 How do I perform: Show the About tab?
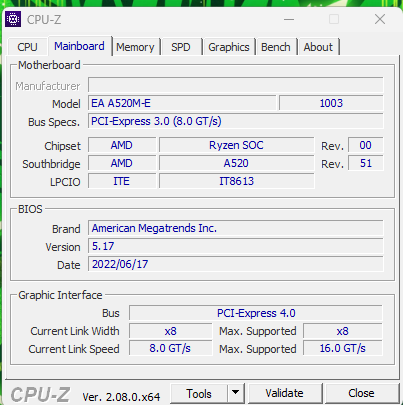click(x=318, y=47)
